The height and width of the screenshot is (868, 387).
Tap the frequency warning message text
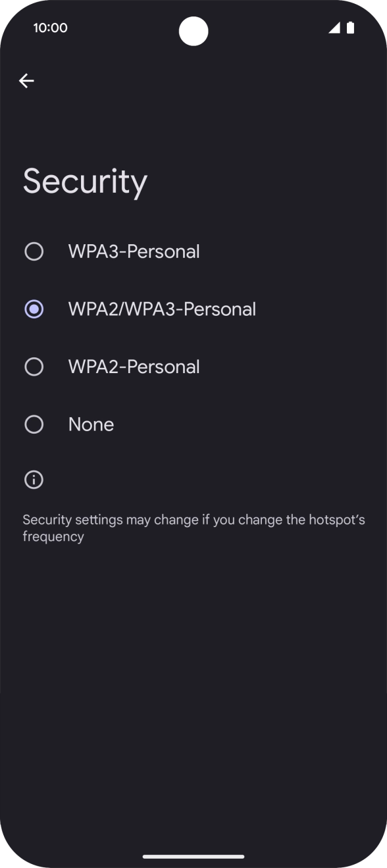[x=193, y=527]
